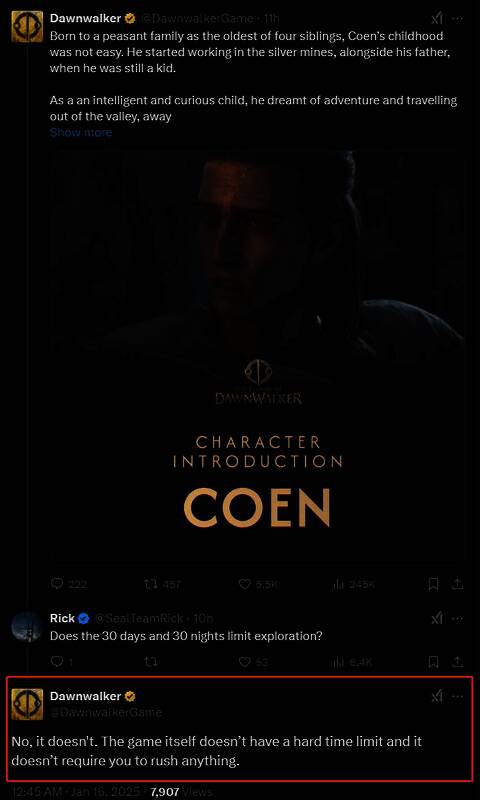This screenshot has width=480, height=800.
Task: Share Rick's reply
Action: pos(458,661)
